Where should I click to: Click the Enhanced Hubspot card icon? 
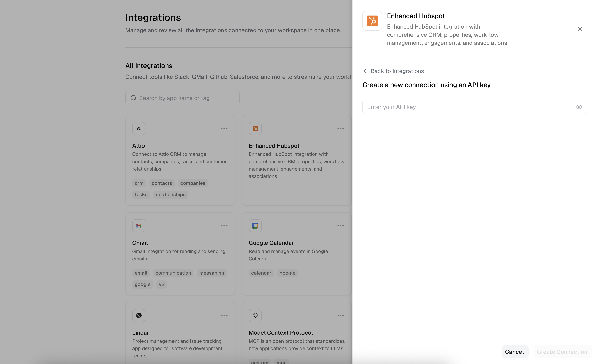click(255, 128)
